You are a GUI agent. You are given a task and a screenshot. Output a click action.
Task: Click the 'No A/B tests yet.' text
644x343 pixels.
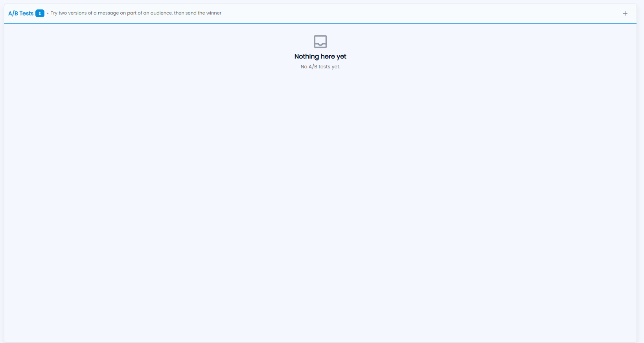(320, 67)
